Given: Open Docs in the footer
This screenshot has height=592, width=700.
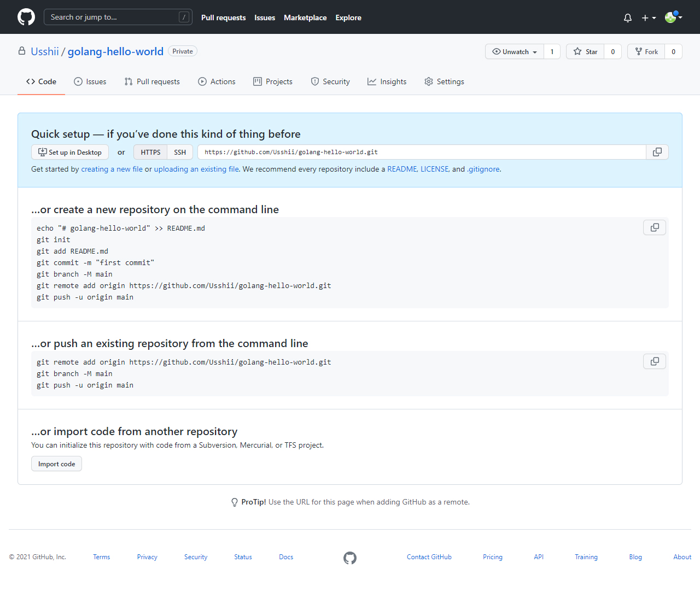Looking at the screenshot, I should 286,557.
